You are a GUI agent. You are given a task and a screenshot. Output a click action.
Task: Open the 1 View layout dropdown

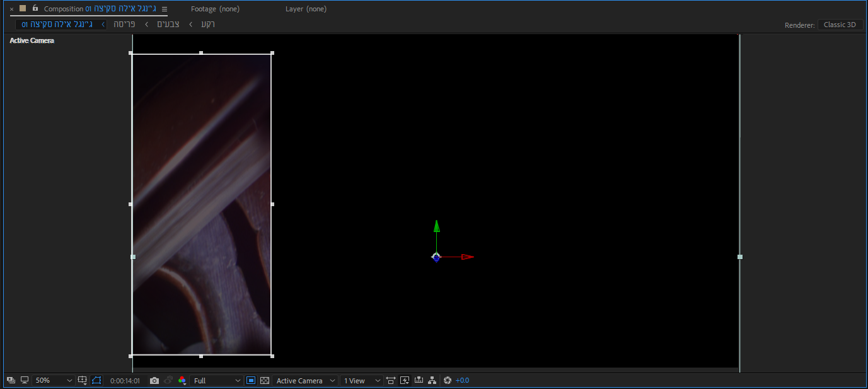tap(361, 381)
